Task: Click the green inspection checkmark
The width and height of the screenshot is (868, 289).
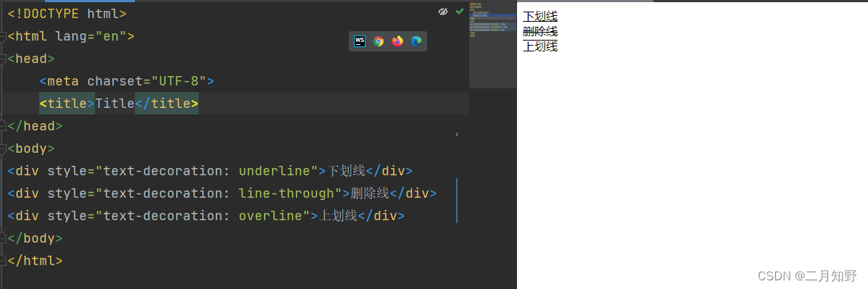Action: (460, 11)
